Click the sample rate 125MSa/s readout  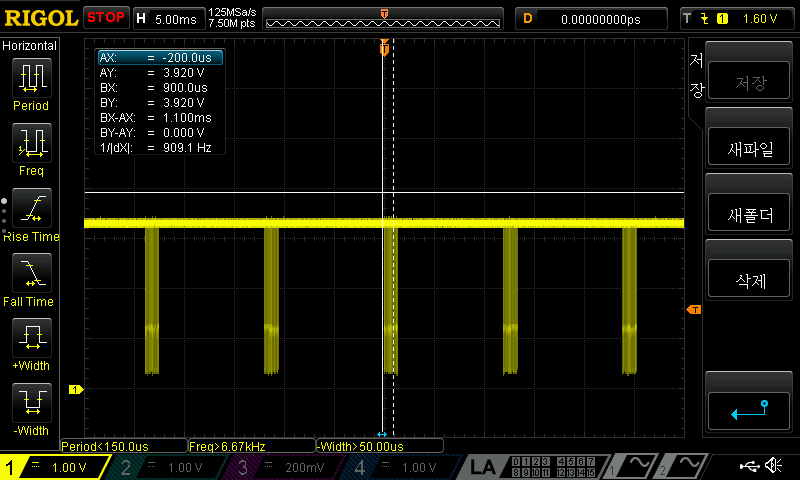pos(232,12)
